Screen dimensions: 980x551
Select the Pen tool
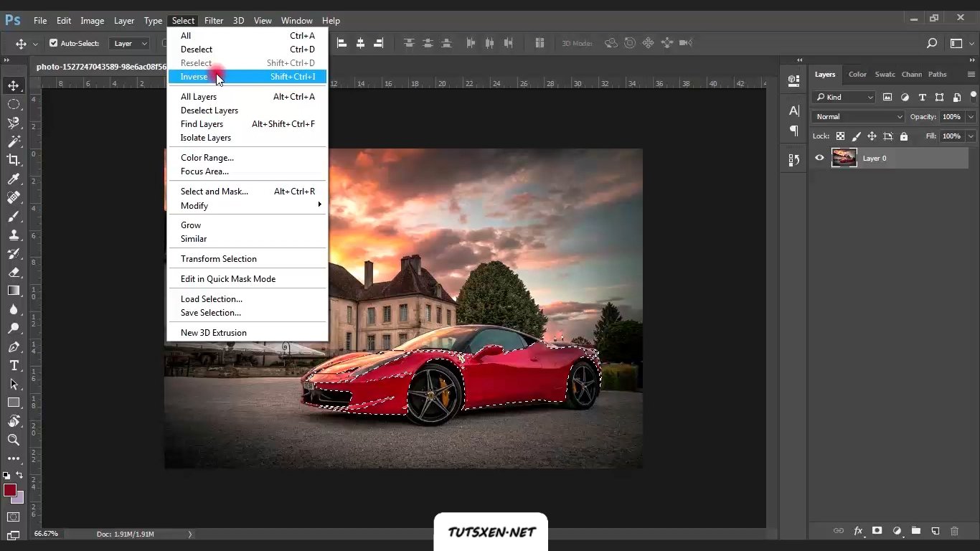pyautogui.click(x=14, y=347)
